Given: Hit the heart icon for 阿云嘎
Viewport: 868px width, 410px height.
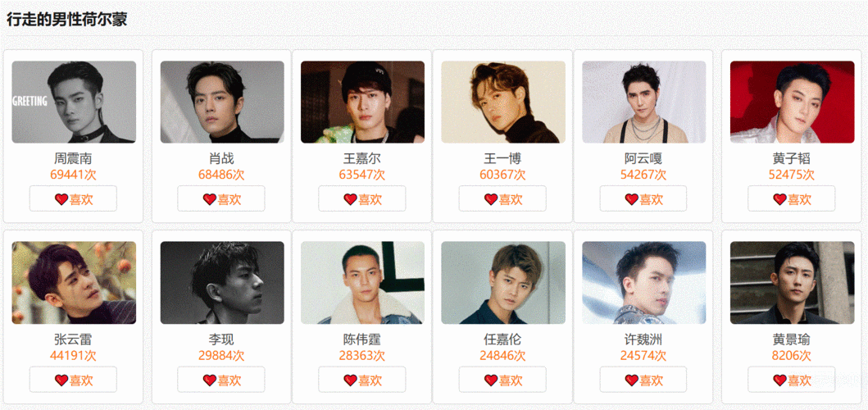Looking at the screenshot, I should point(632,199).
